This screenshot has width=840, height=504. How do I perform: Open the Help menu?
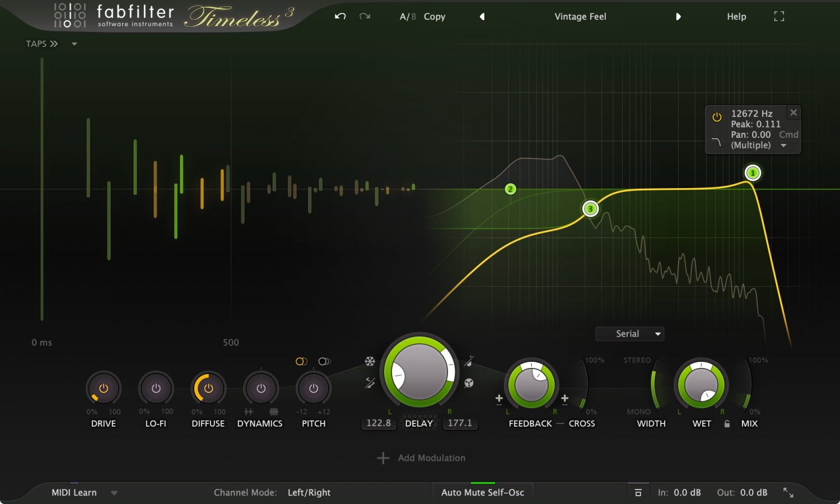pyautogui.click(x=736, y=16)
